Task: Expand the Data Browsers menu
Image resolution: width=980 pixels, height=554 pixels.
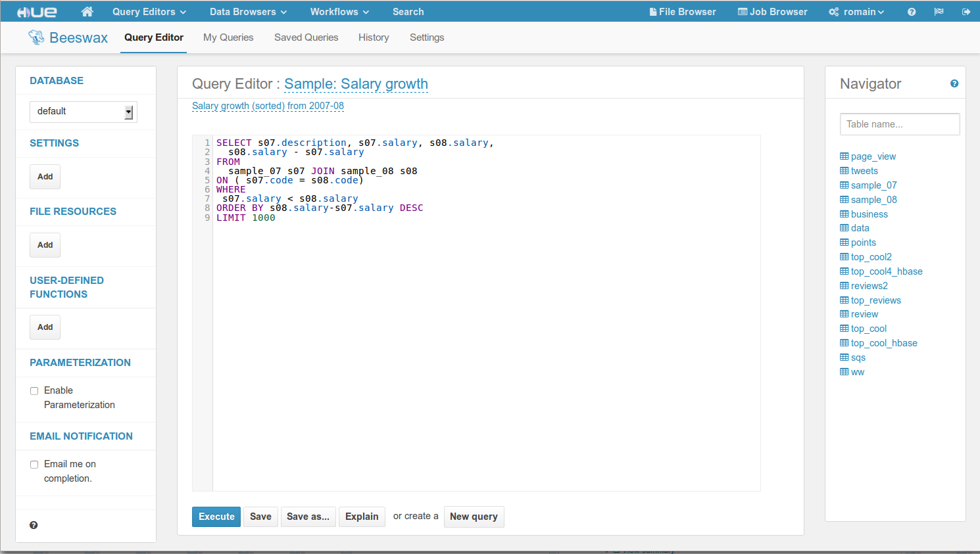Action: pyautogui.click(x=248, y=12)
